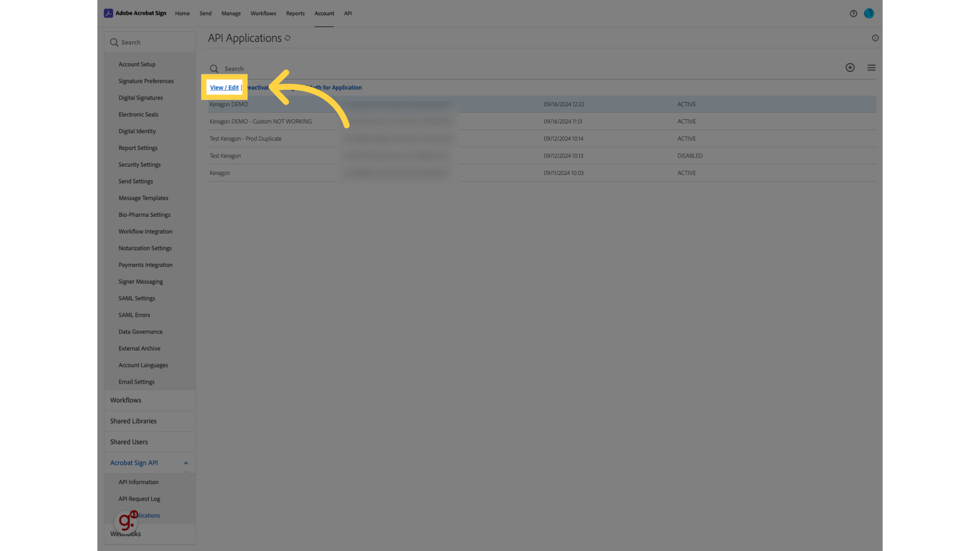This screenshot has width=980, height=551.
Task: Select the Account tab
Action: point(325,14)
